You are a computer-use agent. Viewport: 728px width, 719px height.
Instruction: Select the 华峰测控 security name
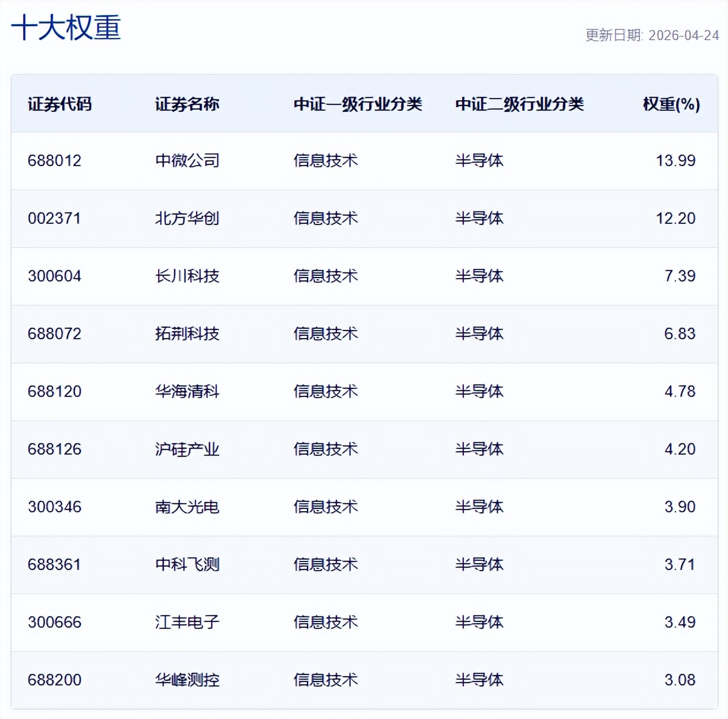187,680
